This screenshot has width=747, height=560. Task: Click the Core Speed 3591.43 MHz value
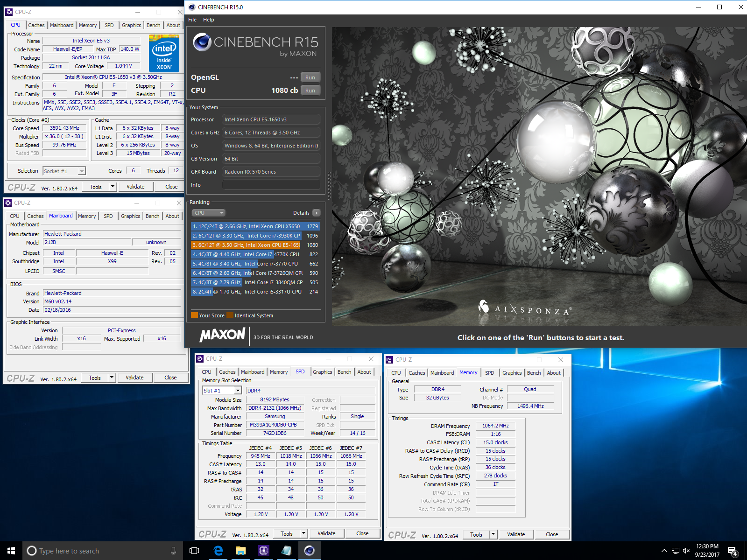pos(64,128)
